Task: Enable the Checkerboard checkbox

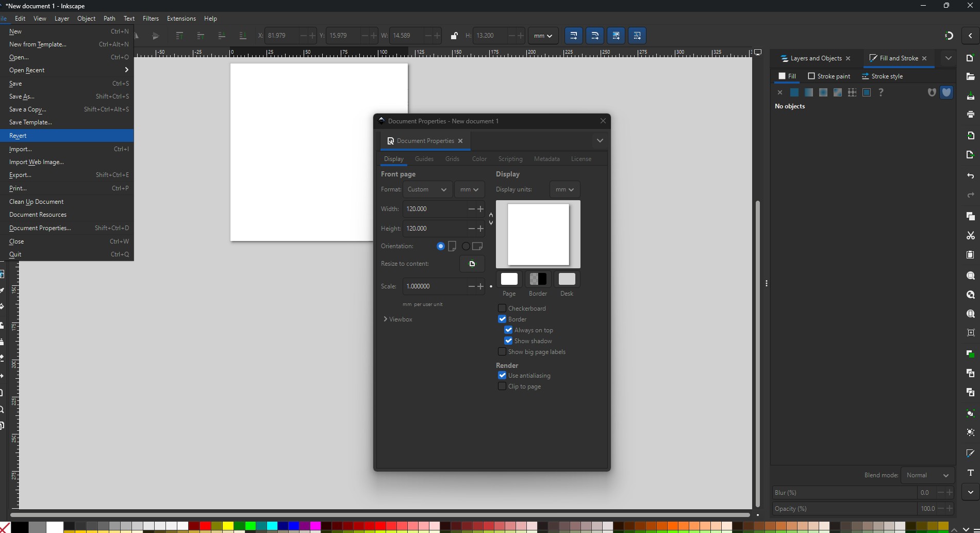Action: tap(502, 308)
